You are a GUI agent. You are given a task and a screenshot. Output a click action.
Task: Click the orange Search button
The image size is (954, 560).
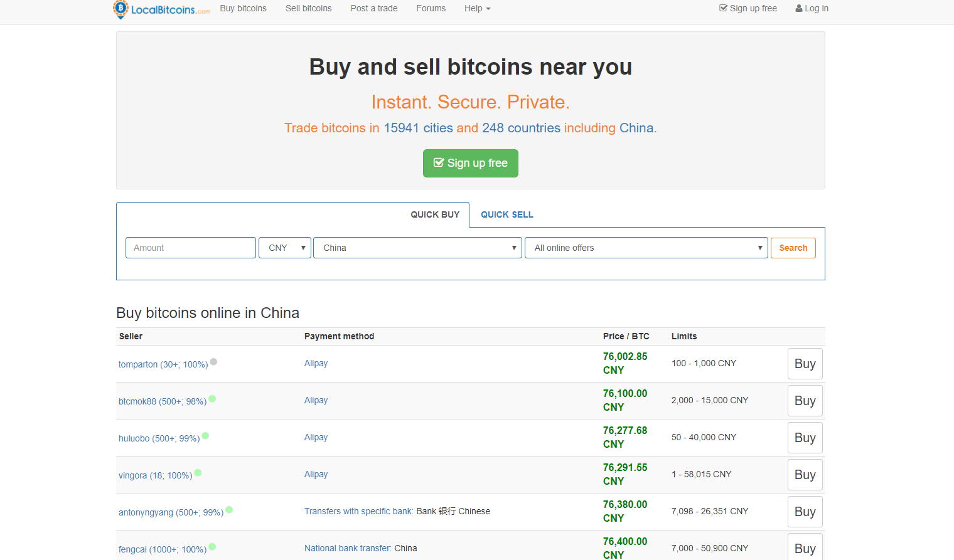793,248
